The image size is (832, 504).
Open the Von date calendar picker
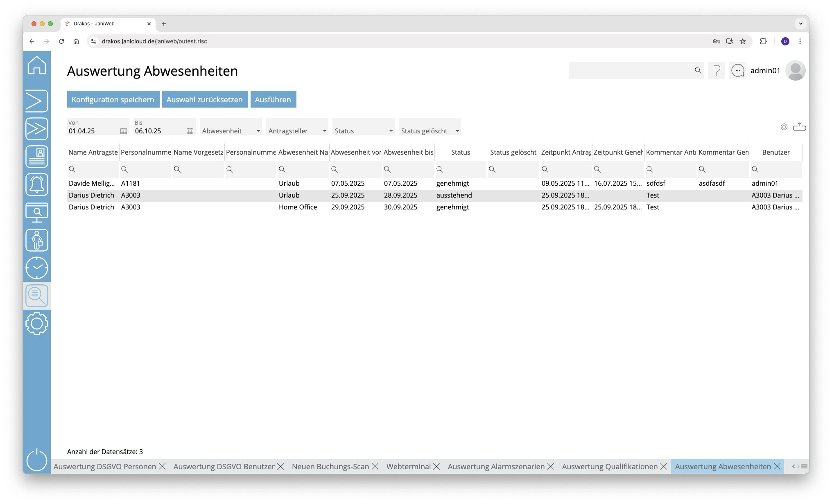(x=124, y=131)
